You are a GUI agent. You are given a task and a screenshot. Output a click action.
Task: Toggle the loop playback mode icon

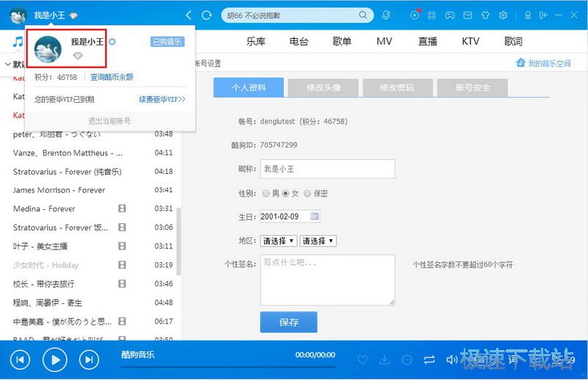[x=429, y=360]
